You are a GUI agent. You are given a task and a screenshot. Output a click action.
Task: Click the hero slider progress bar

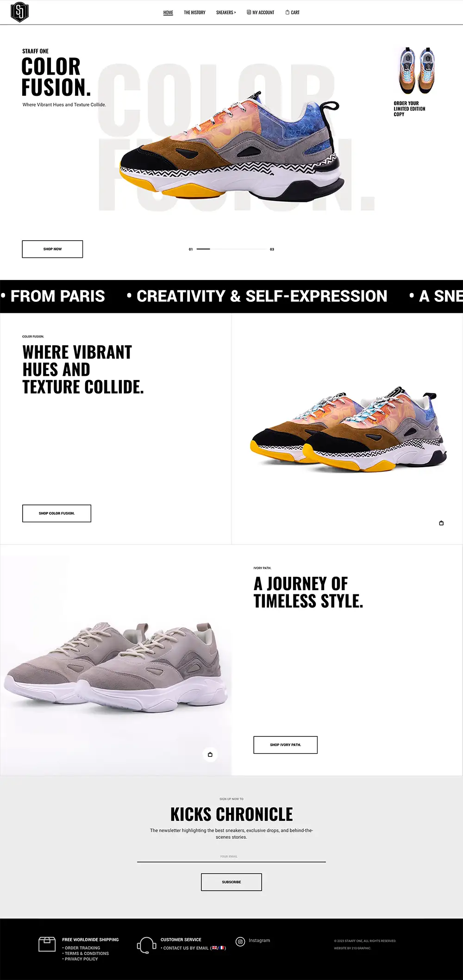231,249
